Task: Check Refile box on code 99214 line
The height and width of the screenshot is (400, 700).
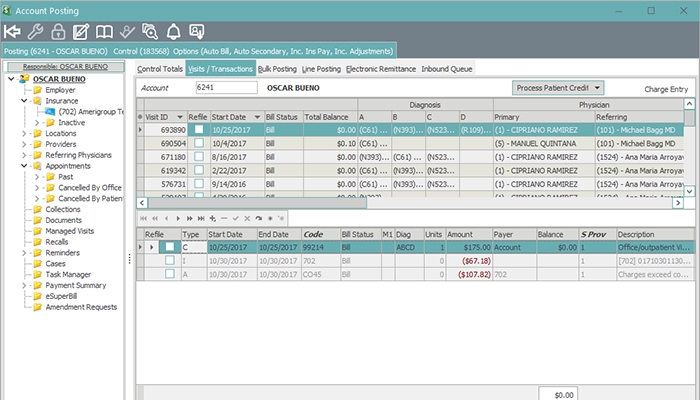Action: [x=169, y=246]
